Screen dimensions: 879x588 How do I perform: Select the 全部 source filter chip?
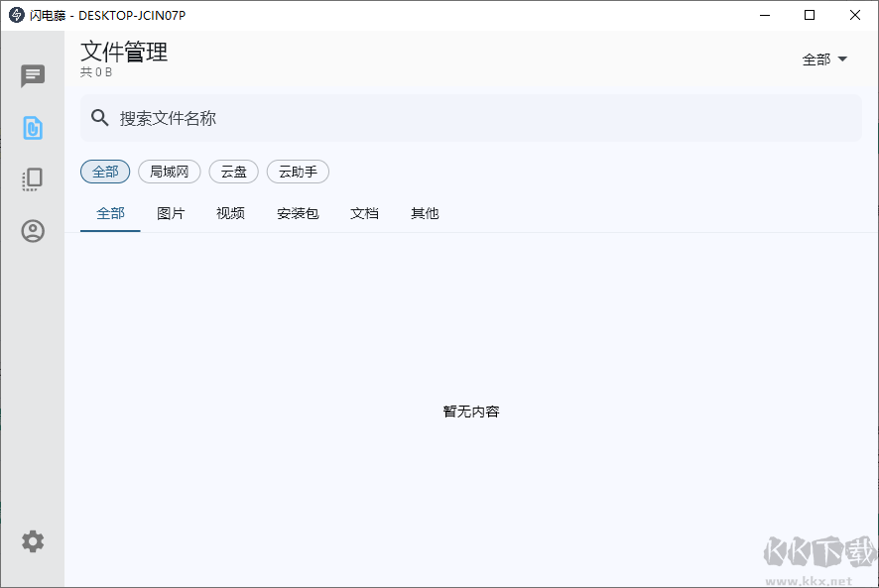[x=105, y=172]
